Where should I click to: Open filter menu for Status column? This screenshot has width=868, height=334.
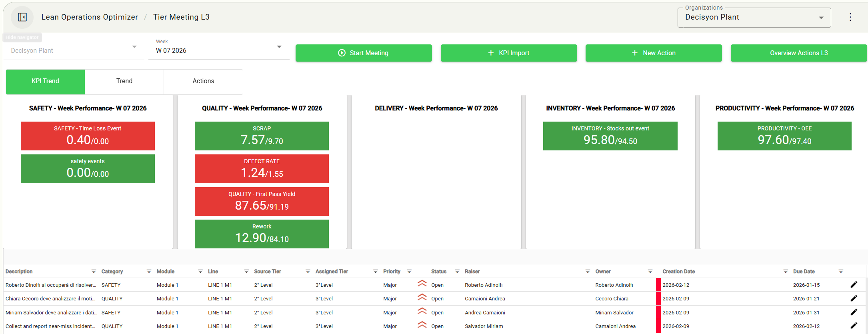pyautogui.click(x=457, y=271)
